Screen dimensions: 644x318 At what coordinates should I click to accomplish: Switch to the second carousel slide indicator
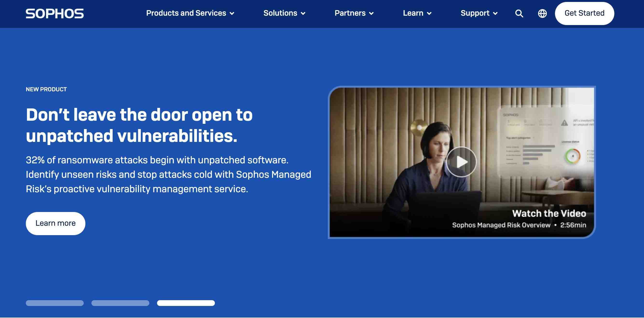pos(120,303)
